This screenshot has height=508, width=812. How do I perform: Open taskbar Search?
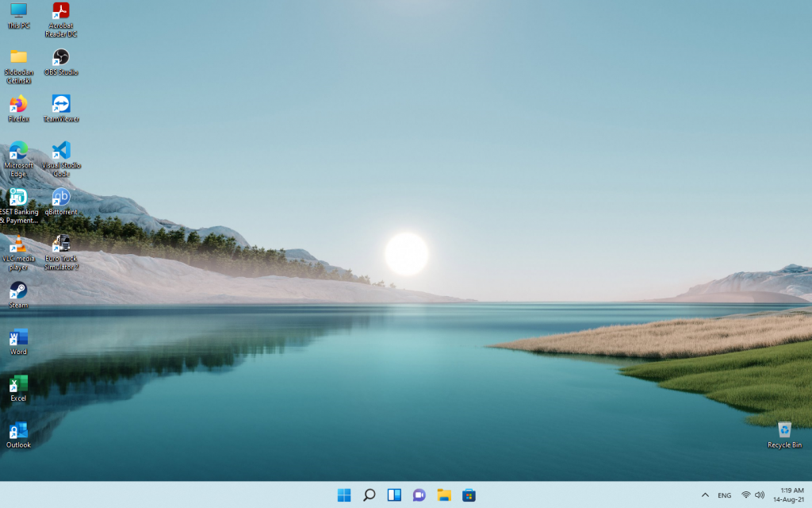pyautogui.click(x=369, y=495)
